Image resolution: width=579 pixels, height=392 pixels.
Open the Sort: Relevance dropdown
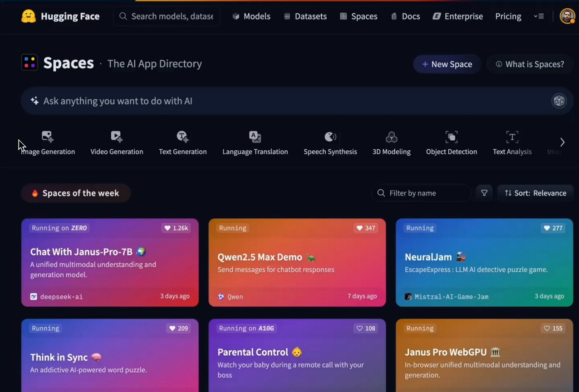pyautogui.click(x=535, y=193)
